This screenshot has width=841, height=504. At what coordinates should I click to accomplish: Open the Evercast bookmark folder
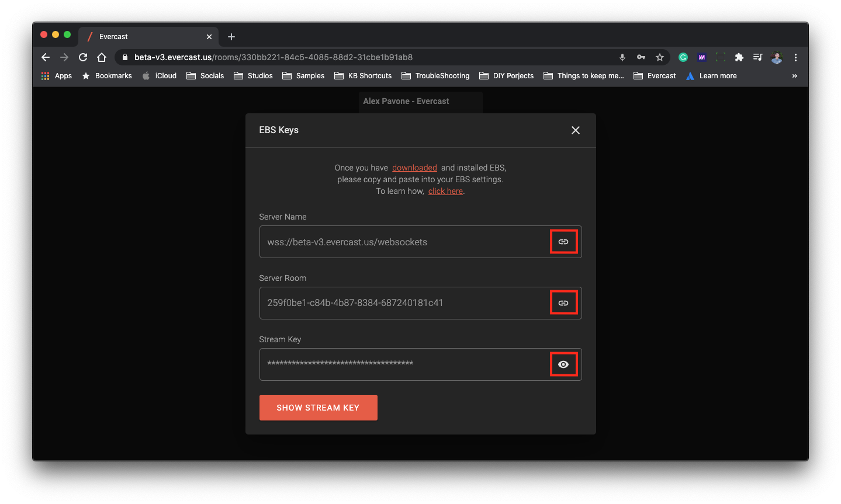[x=655, y=76]
